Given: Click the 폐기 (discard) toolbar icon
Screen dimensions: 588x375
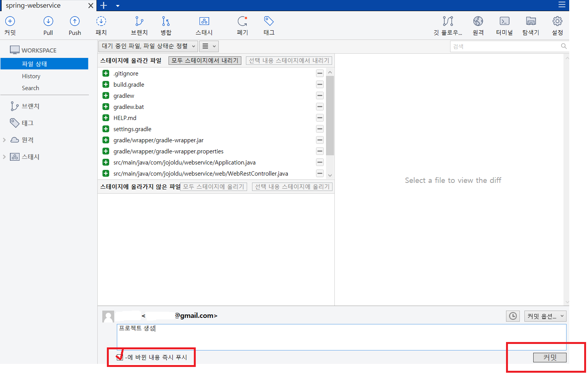Looking at the screenshot, I should (x=242, y=26).
